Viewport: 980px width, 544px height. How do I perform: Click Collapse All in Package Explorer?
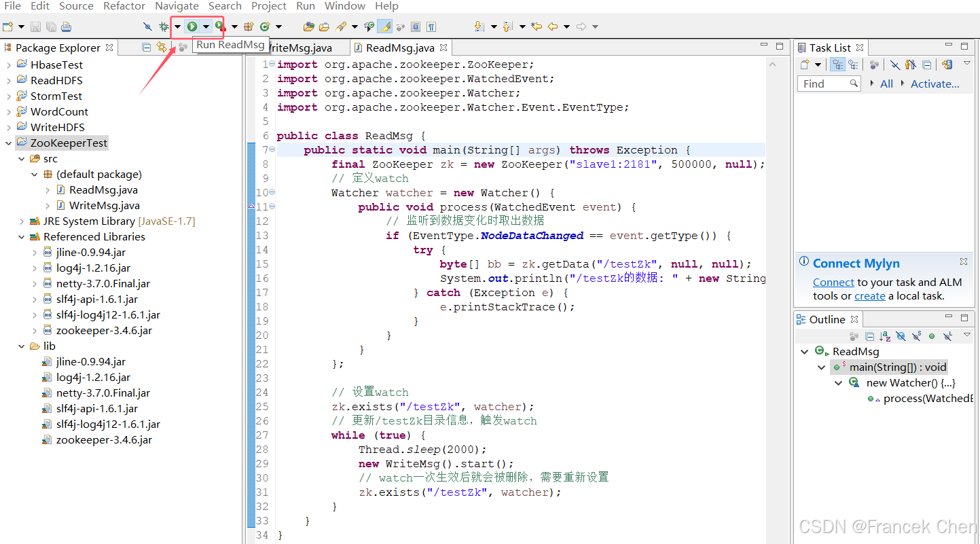point(147,47)
